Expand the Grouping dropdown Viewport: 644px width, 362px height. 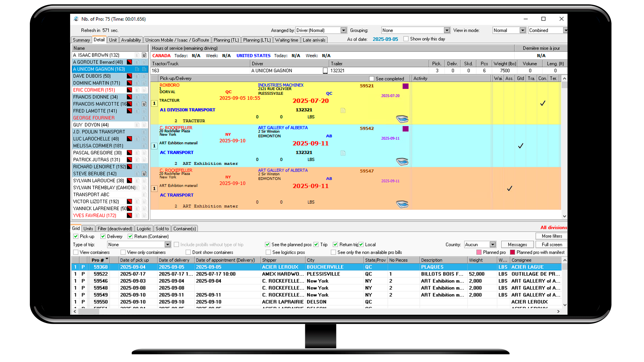tap(447, 30)
